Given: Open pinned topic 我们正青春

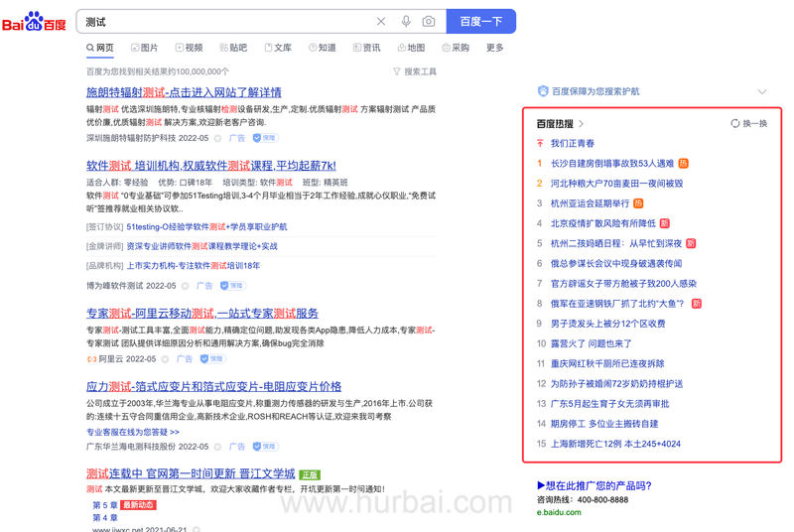Looking at the screenshot, I should tap(573, 143).
